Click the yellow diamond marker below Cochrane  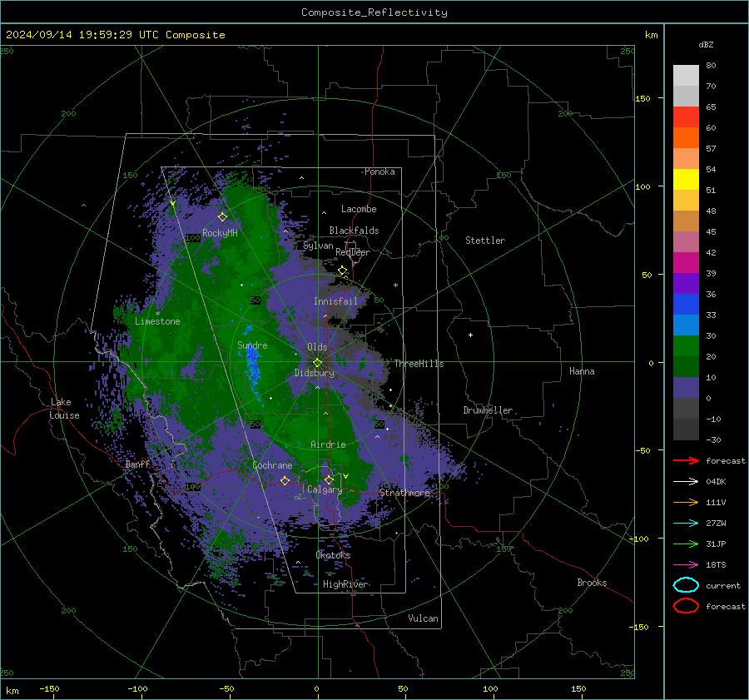point(285,480)
